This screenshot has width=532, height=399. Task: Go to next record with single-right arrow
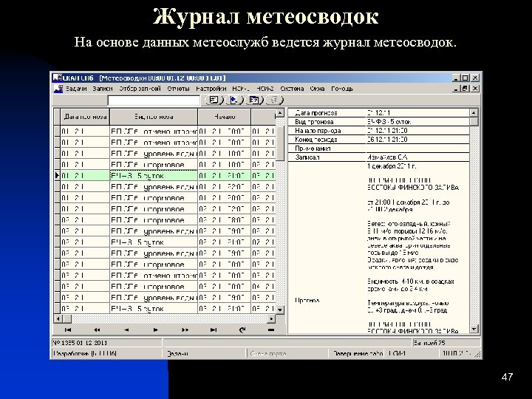tap(155, 330)
